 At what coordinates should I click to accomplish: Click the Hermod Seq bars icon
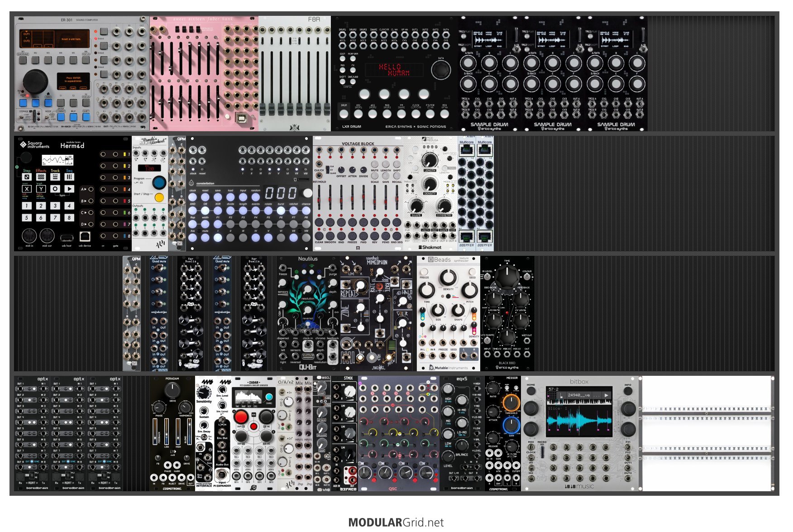[x=70, y=177]
